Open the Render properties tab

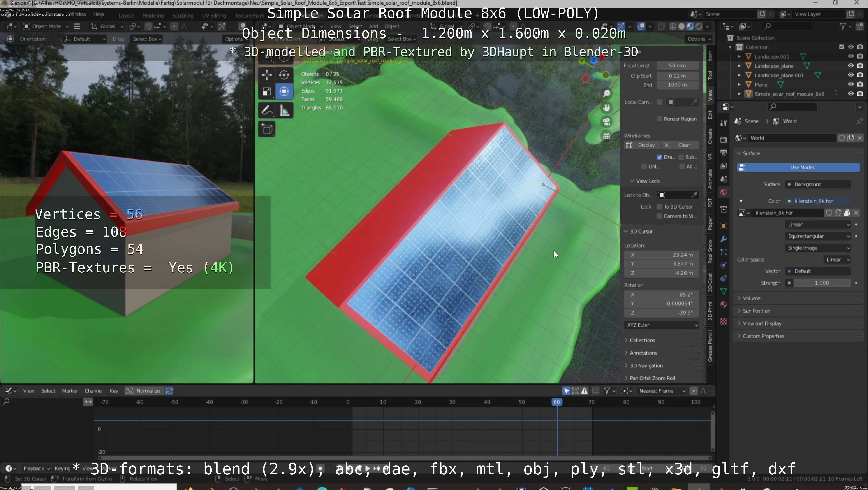click(x=724, y=139)
